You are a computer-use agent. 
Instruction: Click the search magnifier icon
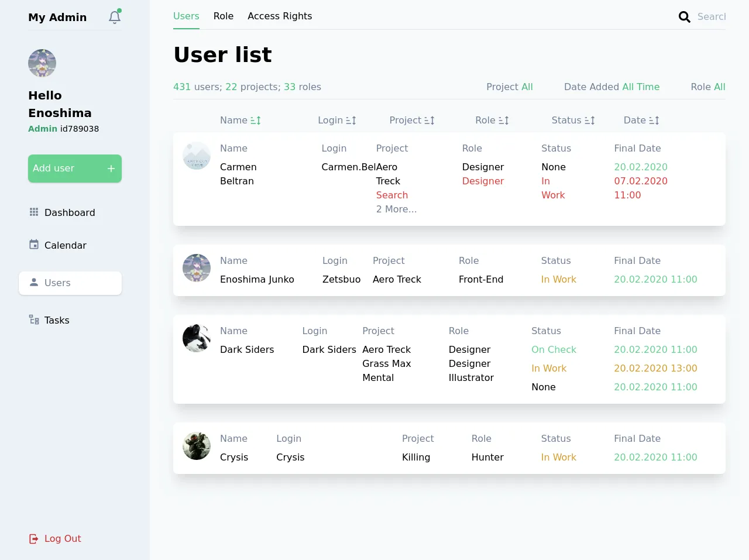[x=684, y=17]
